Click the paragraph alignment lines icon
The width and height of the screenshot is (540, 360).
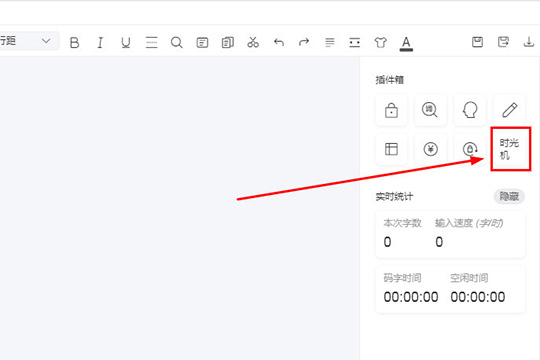tap(330, 42)
